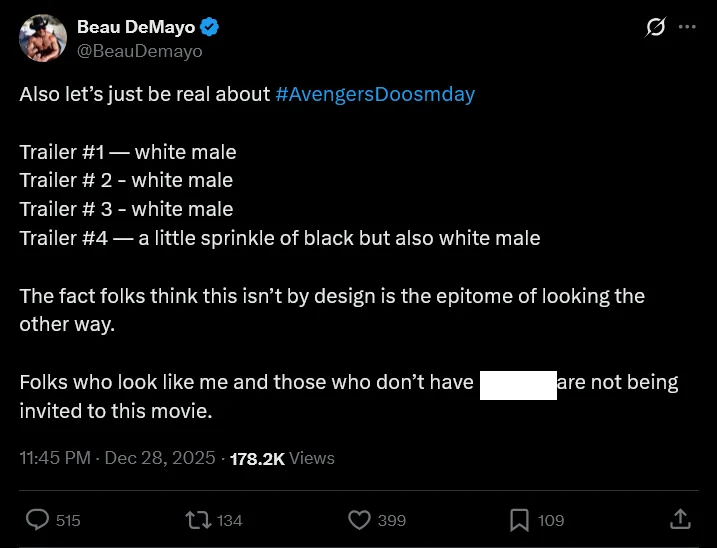This screenshot has height=548, width=717.
Task: Bookmark this post
Action: pos(519,519)
